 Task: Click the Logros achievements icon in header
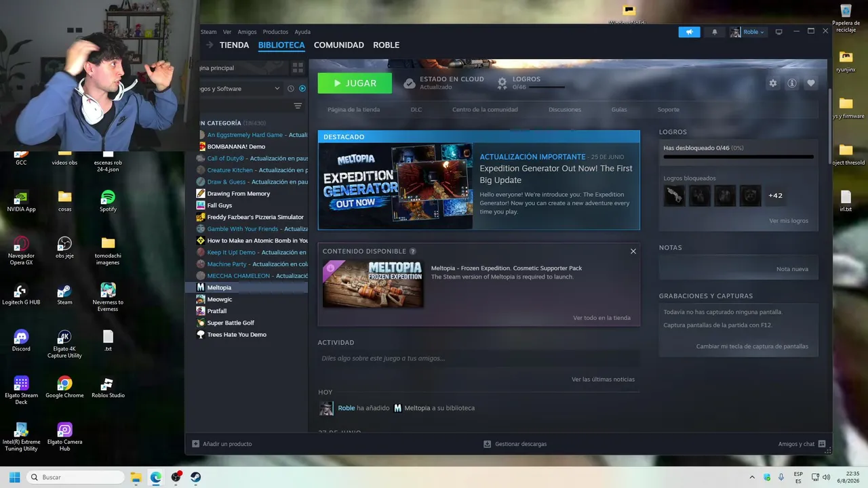coord(502,83)
